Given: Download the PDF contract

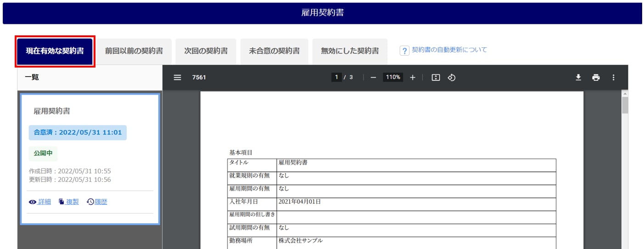Looking at the screenshot, I should point(578,77).
